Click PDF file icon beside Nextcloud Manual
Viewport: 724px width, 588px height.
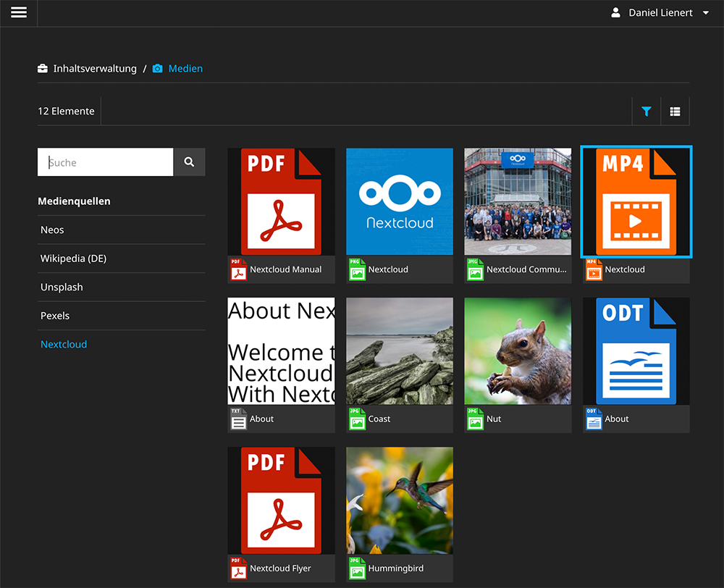click(x=239, y=270)
